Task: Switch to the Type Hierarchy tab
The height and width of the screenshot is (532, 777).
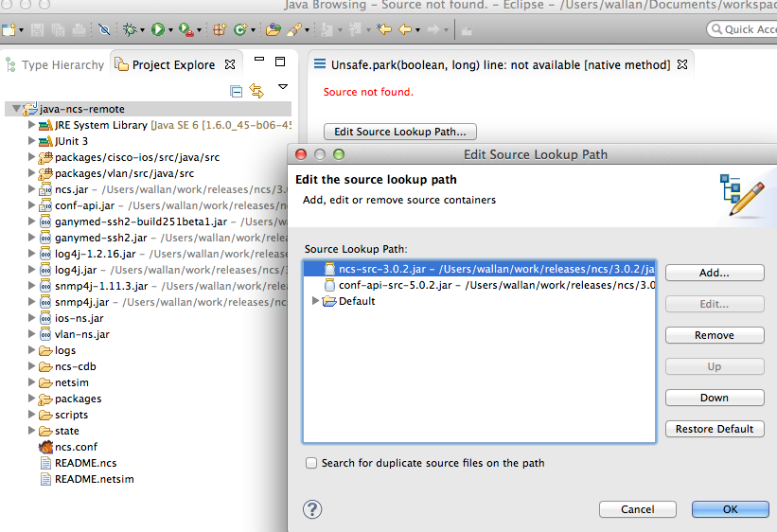Action: (x=55, y=65)
